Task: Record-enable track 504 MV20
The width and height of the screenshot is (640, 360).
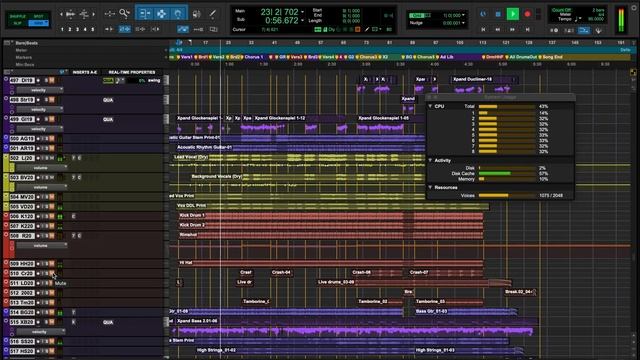Action: (39, 197)
